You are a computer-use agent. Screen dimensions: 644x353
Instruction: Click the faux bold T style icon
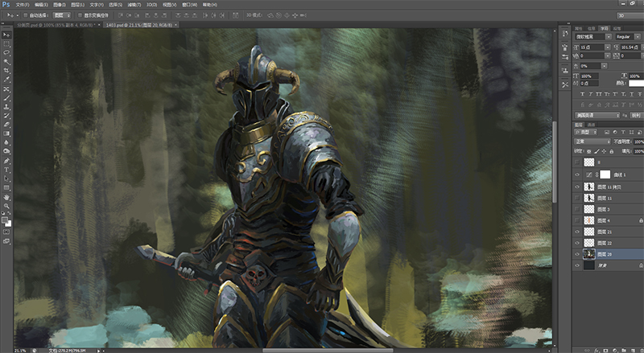[582, 94]
